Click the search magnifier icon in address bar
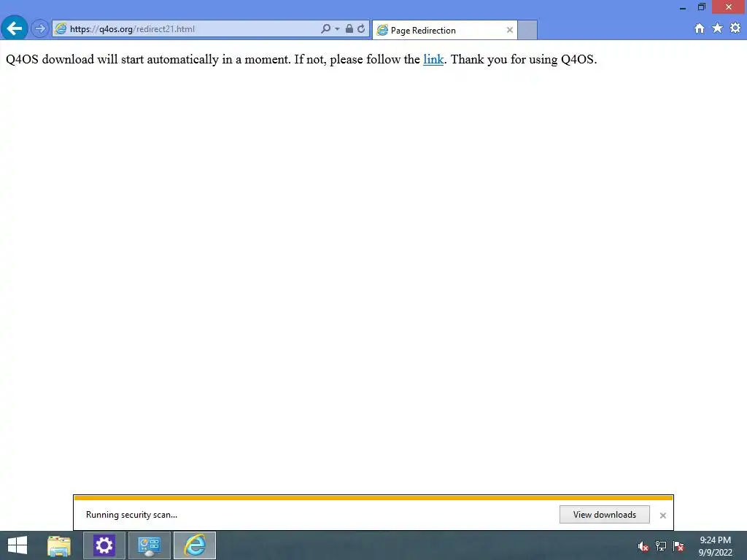The width and height of the screenshot is (747, 560). click(x=325, y=28)
